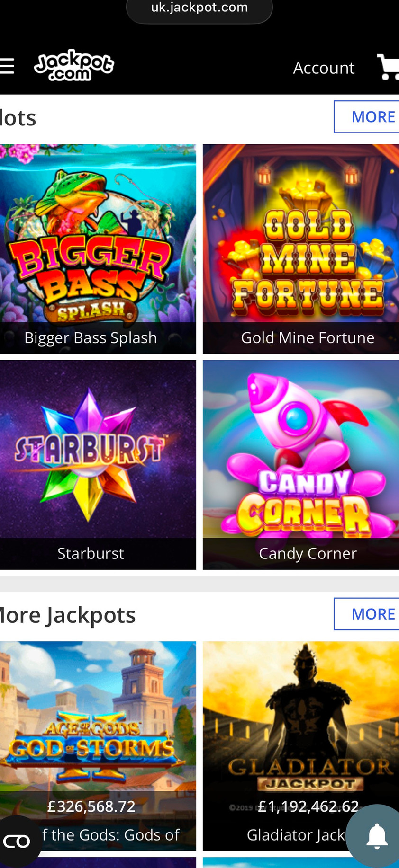399x868 pixels.
Task: Tap MORE button beside More Jackpots
Action: point(366,614)
